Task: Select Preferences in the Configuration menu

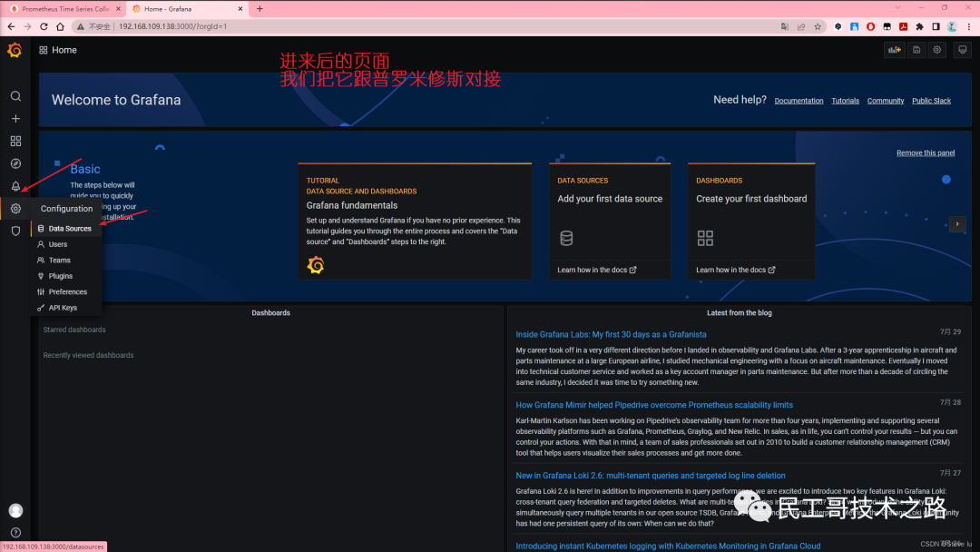Action: point(66,292)
